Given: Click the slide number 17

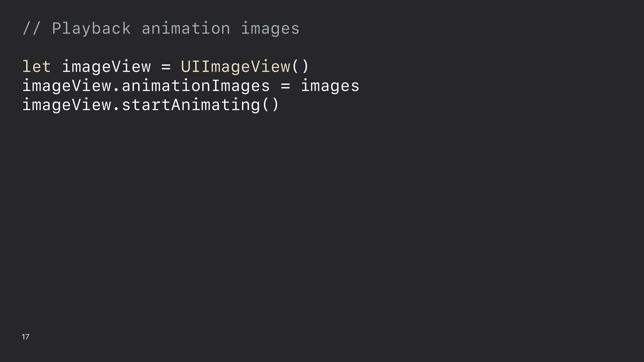Looking at the screenshot, I should click(25, 337).
